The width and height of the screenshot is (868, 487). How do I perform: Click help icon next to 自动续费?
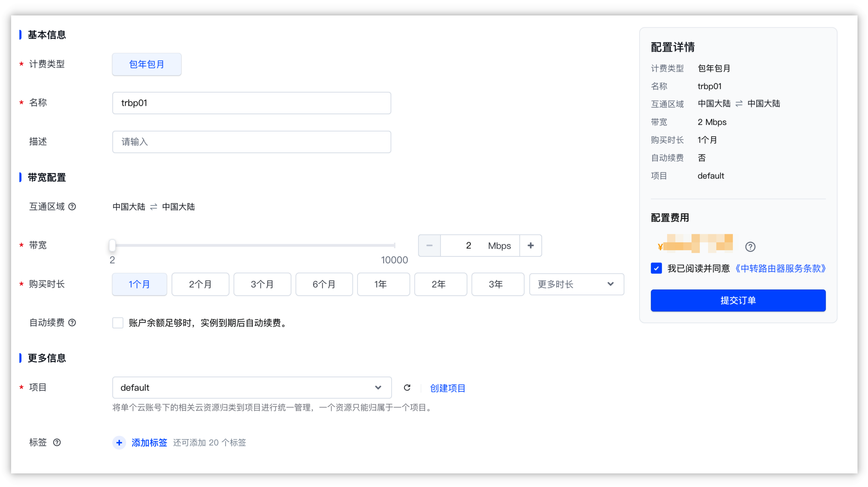[72, 323]
